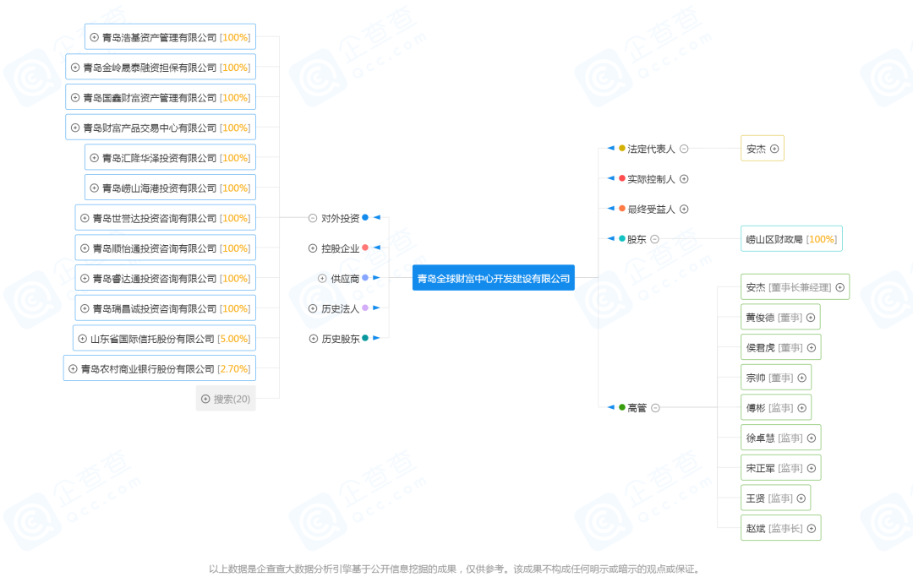
Task: Click the [5.00%] stake value
Action: [233, 339]
